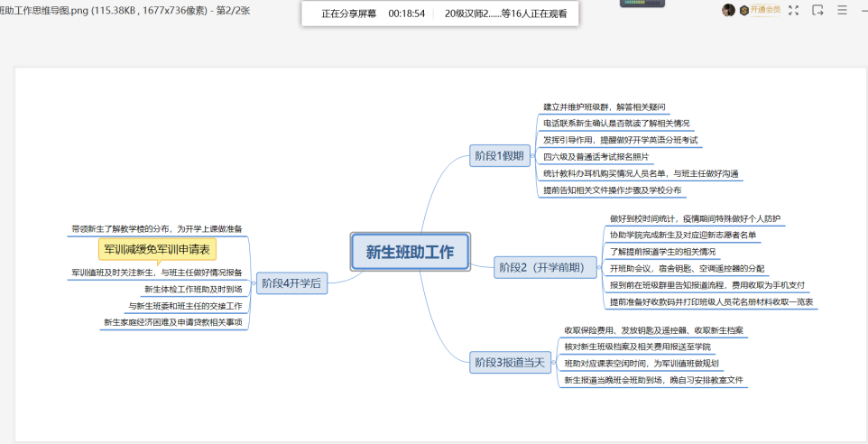This screenshot has height=444, width=868.
Task: Click 开通会员 membership link
Action: pyautogui.click(x=765, y=10)
